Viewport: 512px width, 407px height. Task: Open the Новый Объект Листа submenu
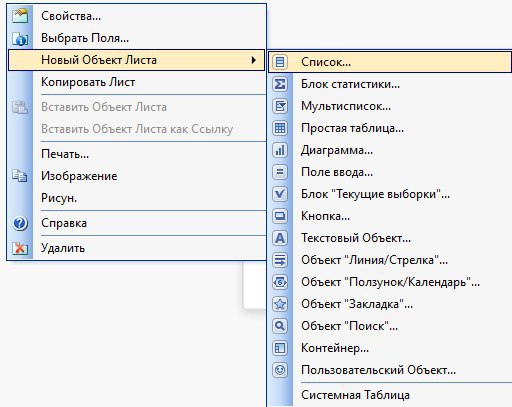[136, 60]
